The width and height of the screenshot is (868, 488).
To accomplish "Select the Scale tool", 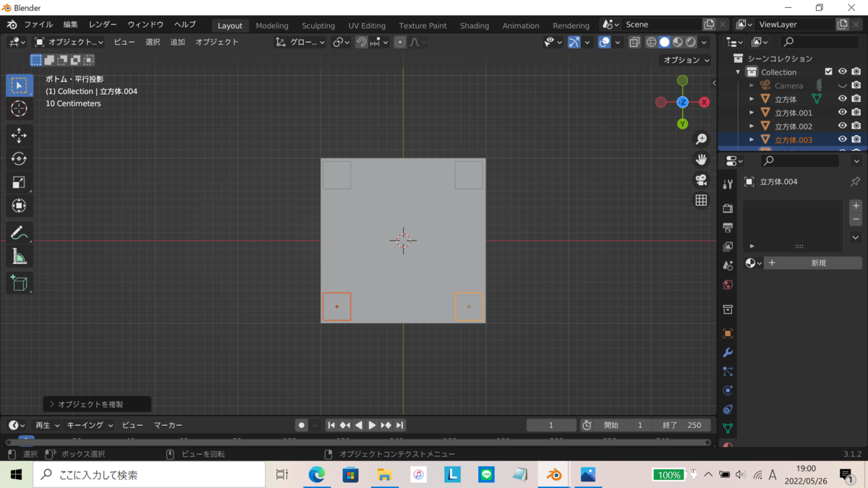I will 19,182.
